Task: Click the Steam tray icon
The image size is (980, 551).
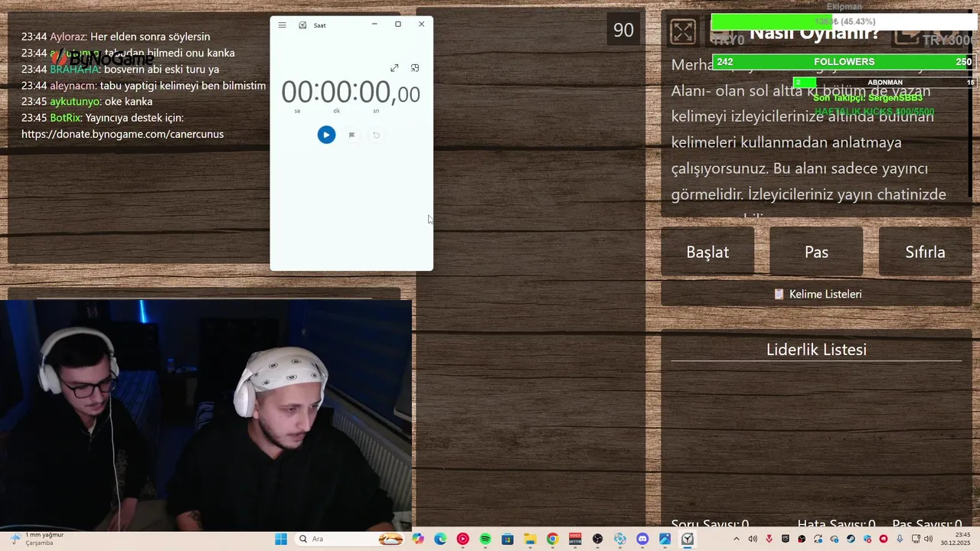Action: pyautogui.click(x=851, y=539)
